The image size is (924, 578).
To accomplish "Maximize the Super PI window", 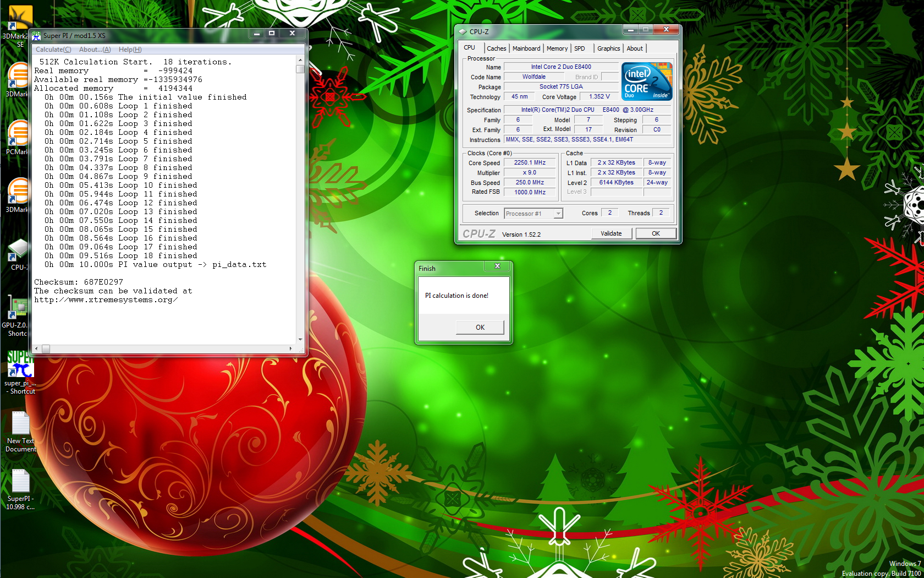I will [x=272, y=34].
